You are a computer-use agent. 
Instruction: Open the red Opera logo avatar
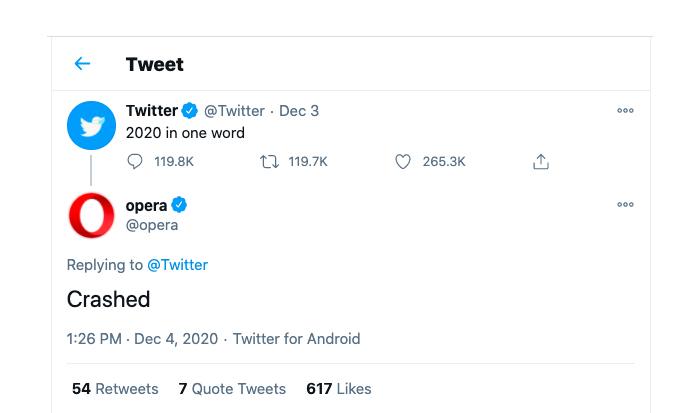(x=92, y=215)
